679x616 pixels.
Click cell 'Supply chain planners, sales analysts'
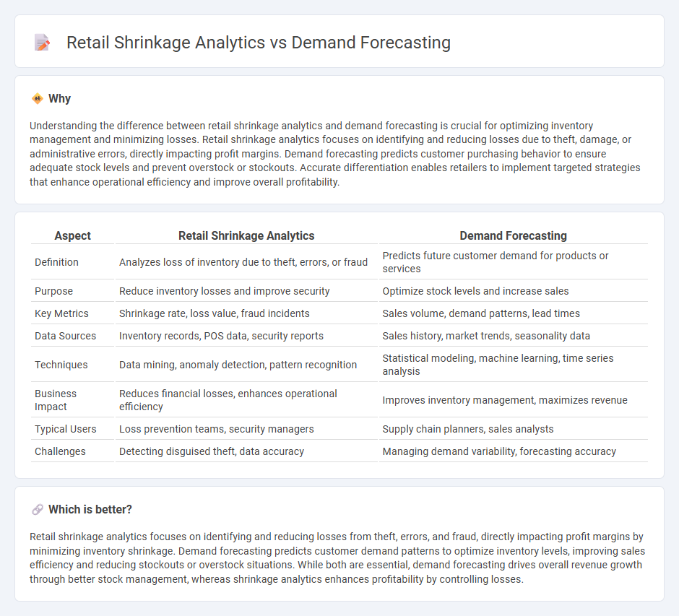[513, 429]
